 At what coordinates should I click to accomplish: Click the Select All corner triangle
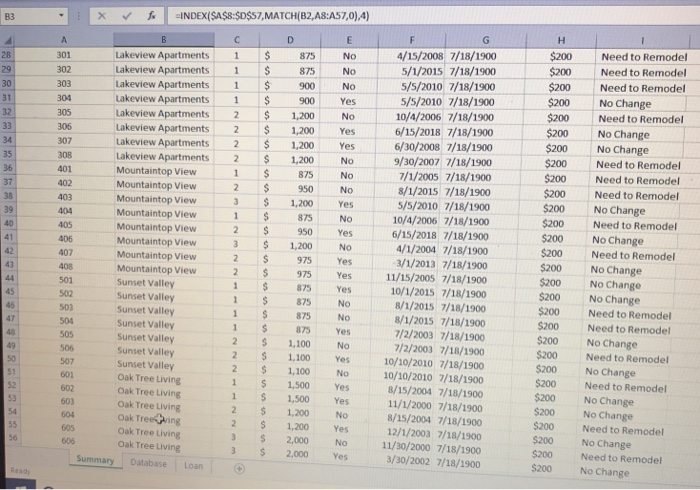click(8, 41)
